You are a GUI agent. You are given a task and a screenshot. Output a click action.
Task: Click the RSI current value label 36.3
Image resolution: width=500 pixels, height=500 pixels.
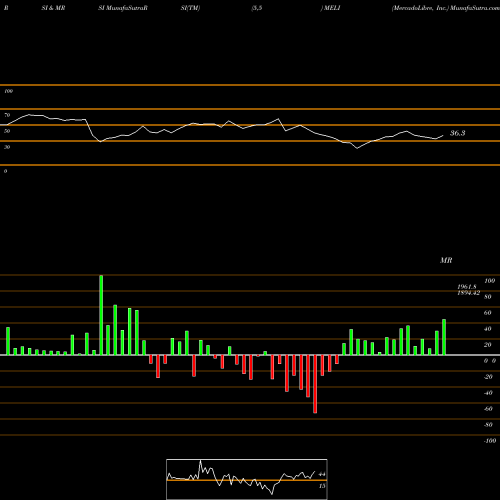(x=457, y=133)
